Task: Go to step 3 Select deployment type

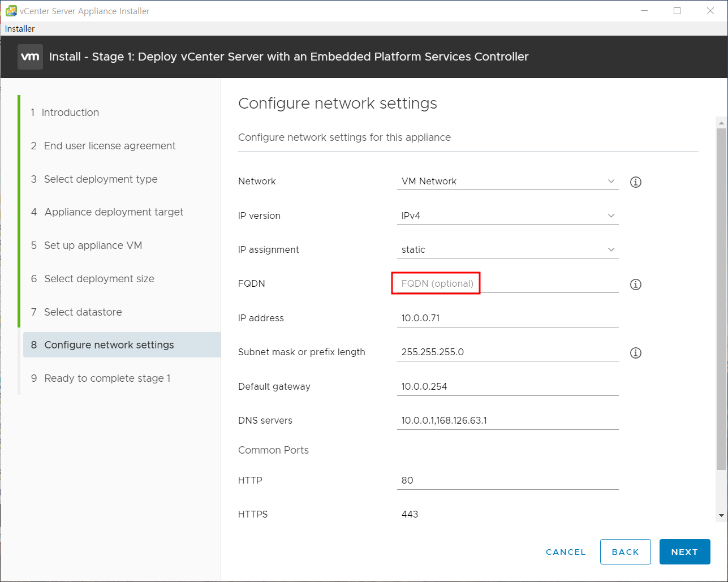Action: (x=94, y=179)
